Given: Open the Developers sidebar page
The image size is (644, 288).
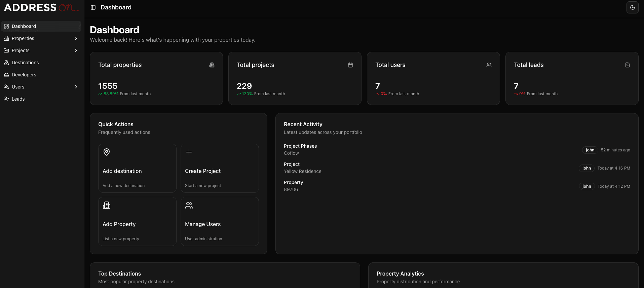Looking at the screenshot, I should coord(24,75).
